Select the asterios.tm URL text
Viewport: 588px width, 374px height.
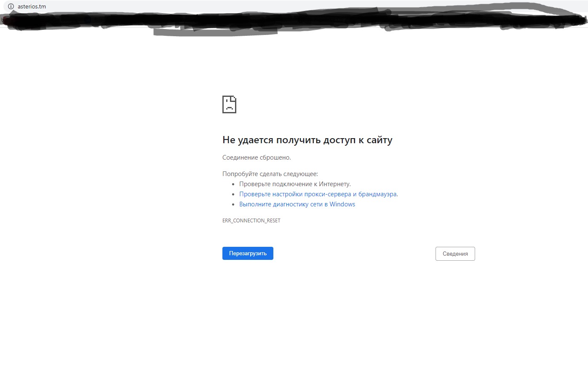pyautogui.click(x=32, y=6)
